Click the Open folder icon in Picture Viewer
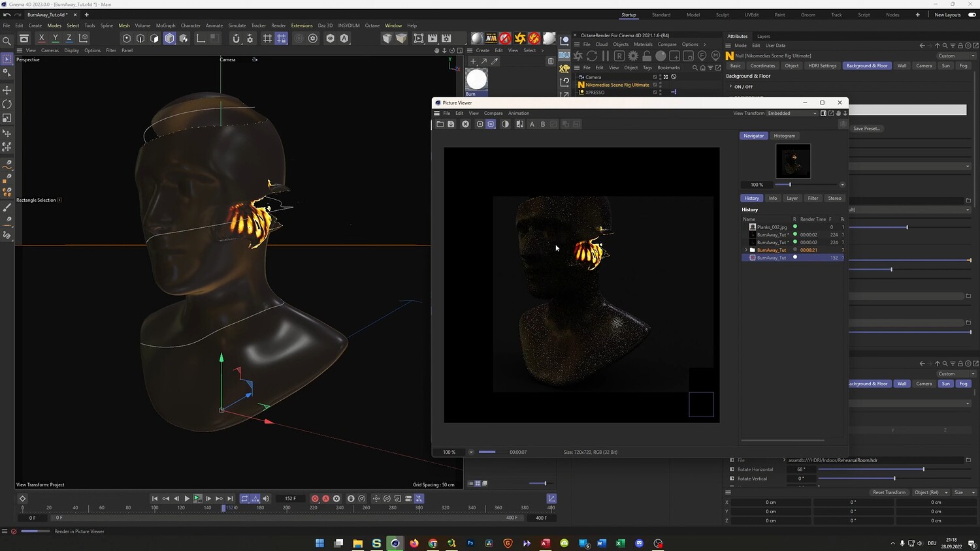Image resolution: width=980 pixels, height=551 pixels. 440,124
